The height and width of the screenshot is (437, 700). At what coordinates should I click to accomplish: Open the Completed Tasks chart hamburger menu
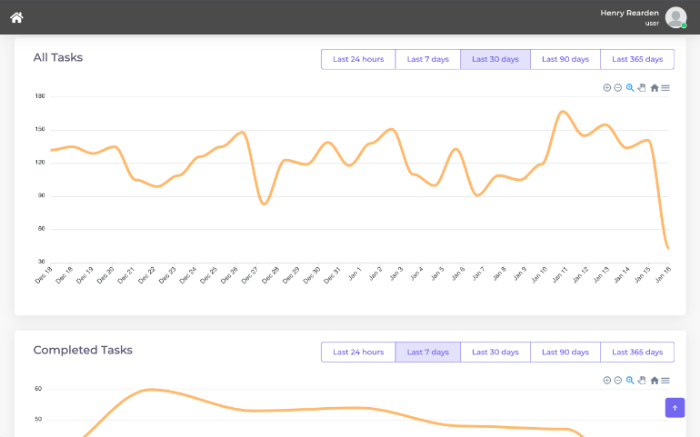pyautogui.click(x=665, y=380)
